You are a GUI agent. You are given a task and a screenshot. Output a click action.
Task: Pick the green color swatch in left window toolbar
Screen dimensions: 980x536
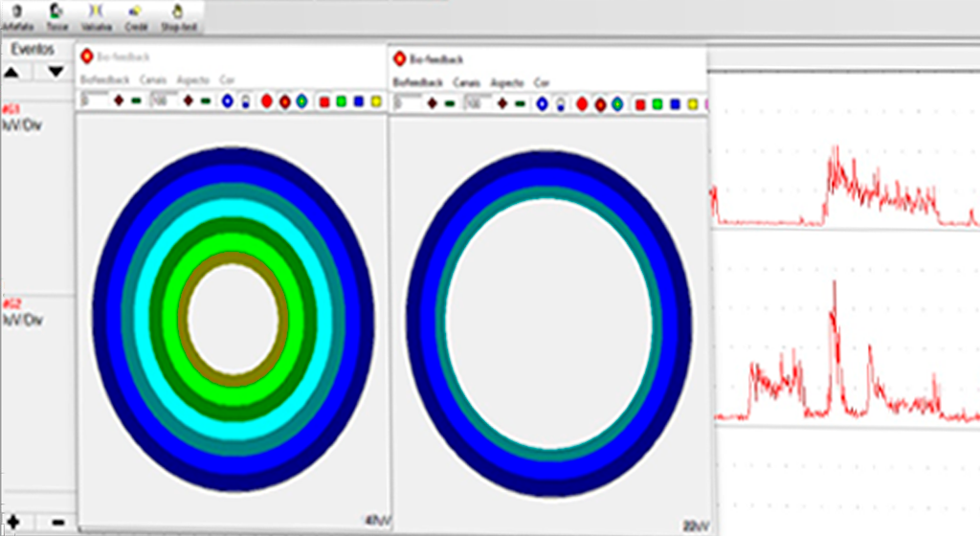[x=341, y=100]
